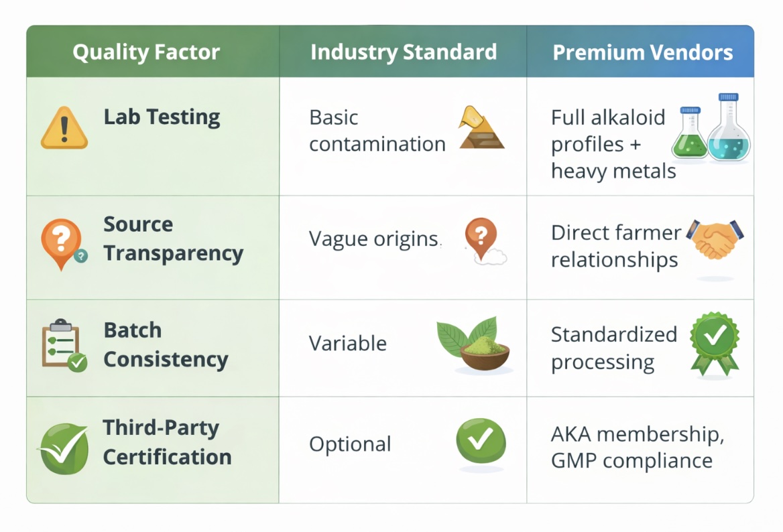This screenshot has width=783, height=532.
Task: Select the handshake icon
Action: [715, 240]
